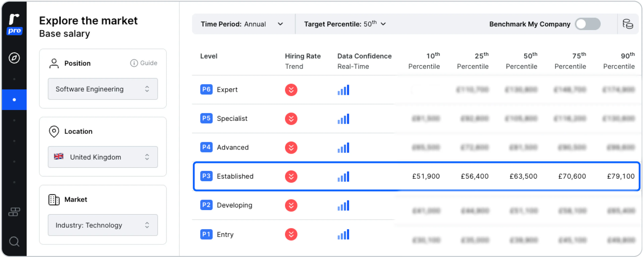This screenshot has height=257, width=644.
Task: Click the P2 level badge
Action: (206, 205)
